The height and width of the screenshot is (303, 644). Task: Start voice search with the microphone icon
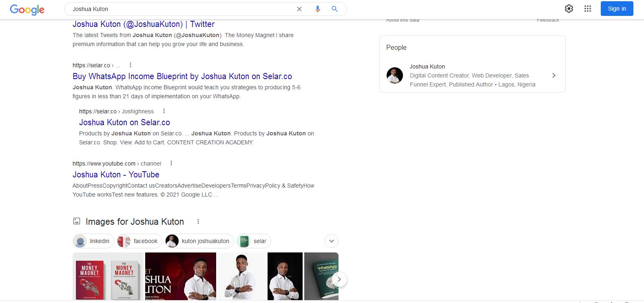tap(318, 9)
